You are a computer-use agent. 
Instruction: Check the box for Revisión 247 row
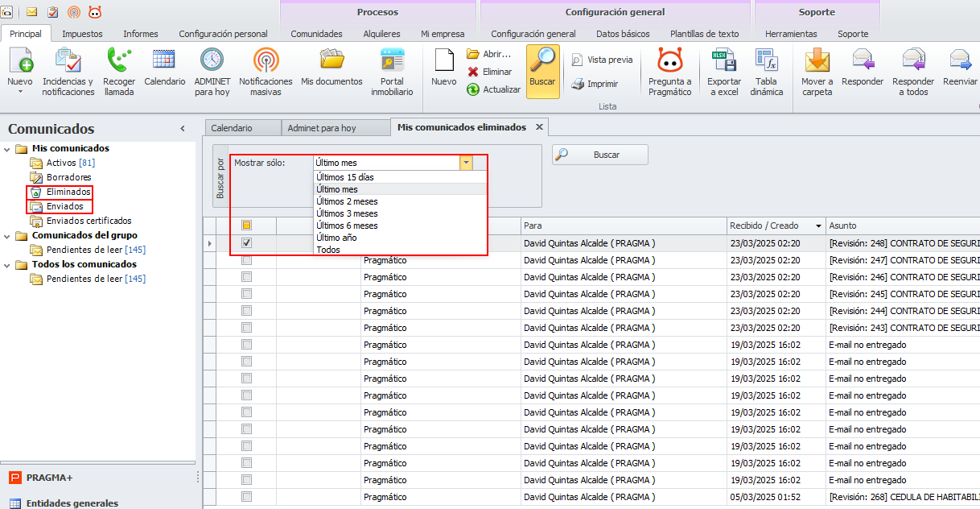247,260
